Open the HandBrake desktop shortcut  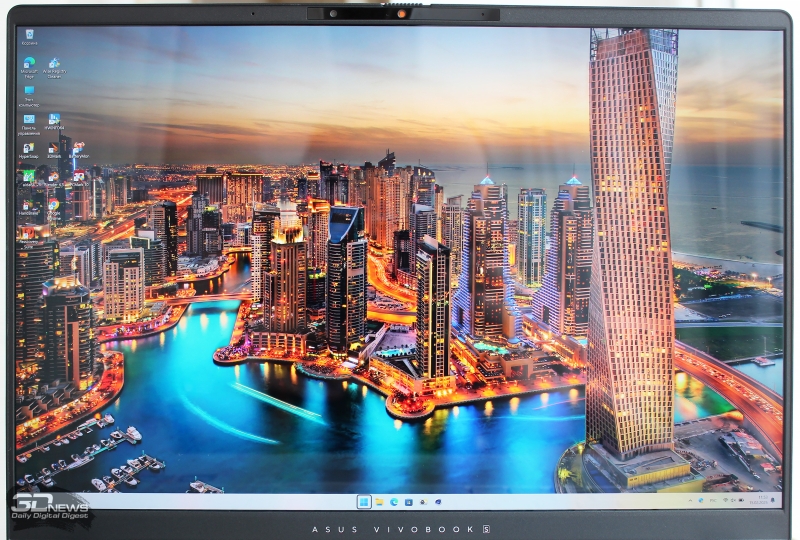[29, 206]
